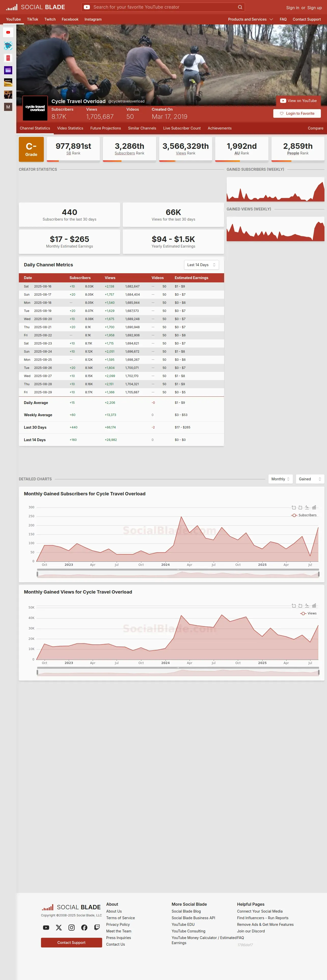Switch to the Facebook platform tab

click(x=70, y=19)
